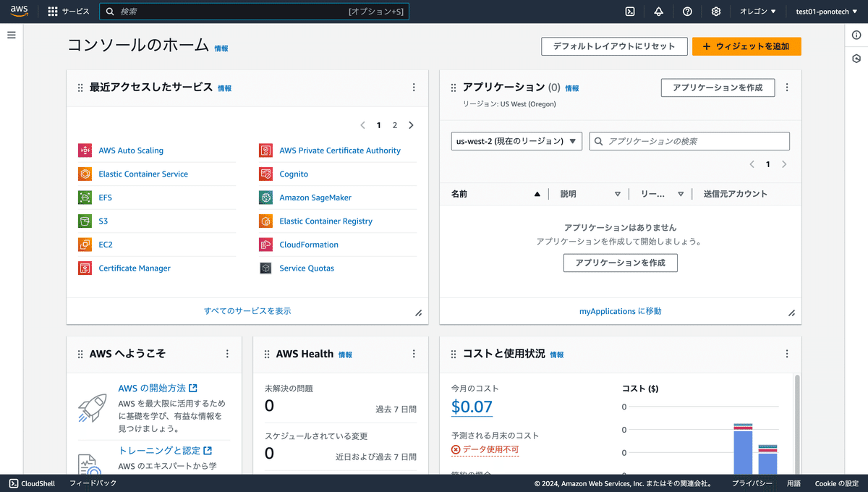Open the hamburger side navigation menu

12,35
